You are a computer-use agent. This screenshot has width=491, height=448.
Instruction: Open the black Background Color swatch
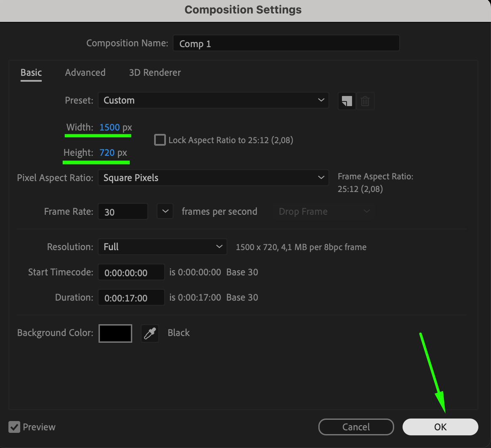coord(115,333)
